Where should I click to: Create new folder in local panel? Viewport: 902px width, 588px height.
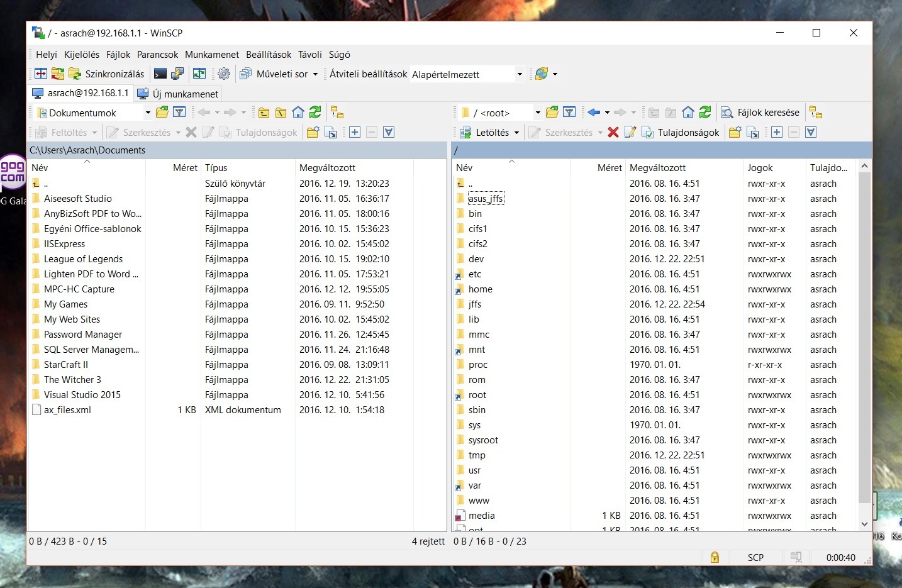coord(313,132)
